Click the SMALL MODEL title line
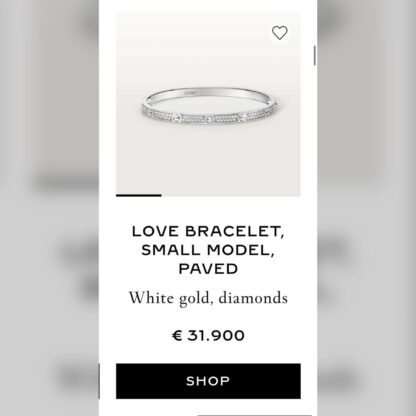Viewport: 416px width, 416px height. pyautogui.click(x=208, y=250)
